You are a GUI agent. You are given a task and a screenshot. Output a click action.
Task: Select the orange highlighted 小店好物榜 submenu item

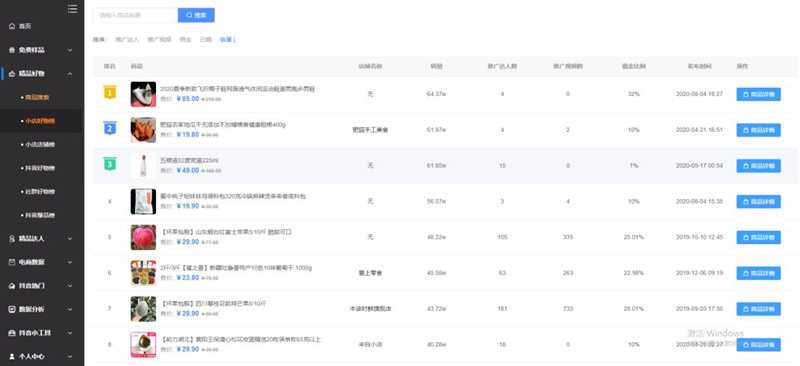[40, 121]
